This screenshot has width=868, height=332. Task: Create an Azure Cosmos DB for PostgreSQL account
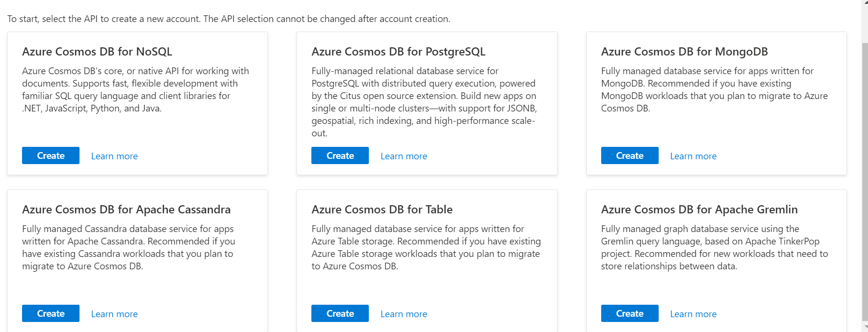pyautogui.click(x=340, y=155)
